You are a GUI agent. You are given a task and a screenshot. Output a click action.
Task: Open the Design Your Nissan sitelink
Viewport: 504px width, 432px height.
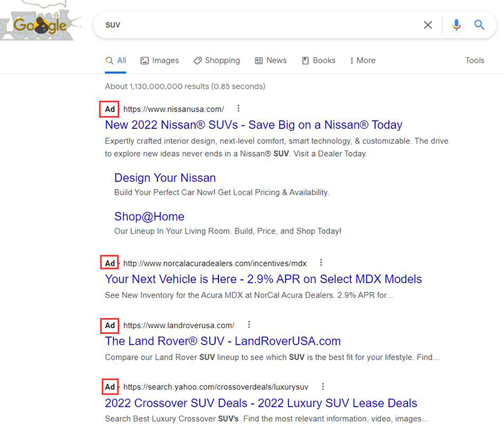pos(165,178)
